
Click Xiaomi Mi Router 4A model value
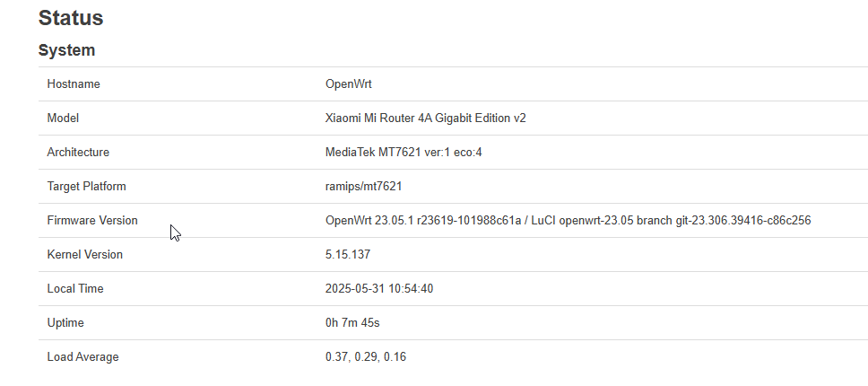[426, 118]
